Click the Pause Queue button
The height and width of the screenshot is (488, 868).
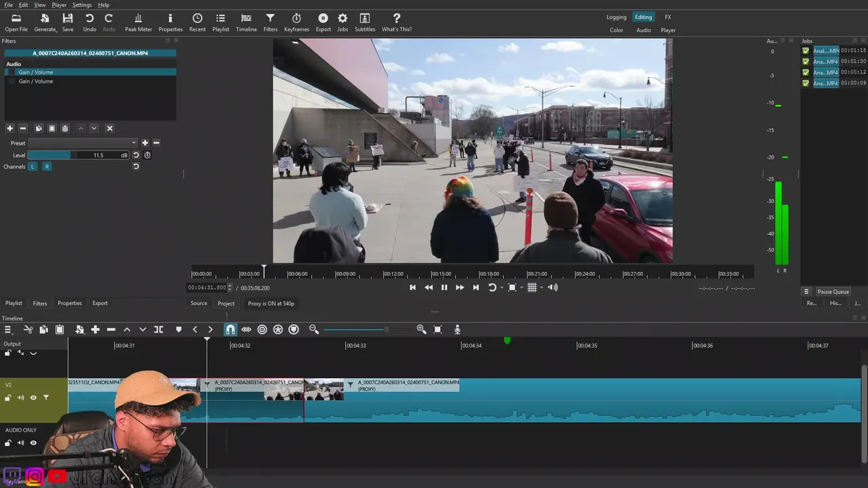tap(833, 291)
